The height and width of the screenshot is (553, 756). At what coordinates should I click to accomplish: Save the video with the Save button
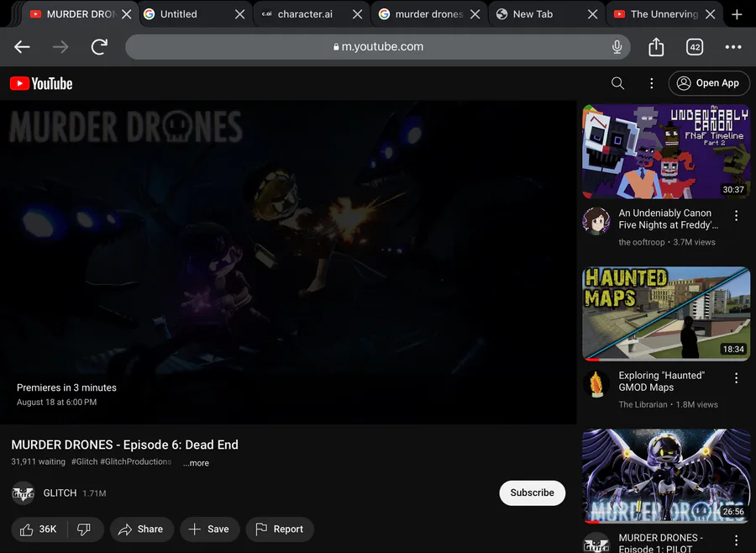tap(209, 529)
